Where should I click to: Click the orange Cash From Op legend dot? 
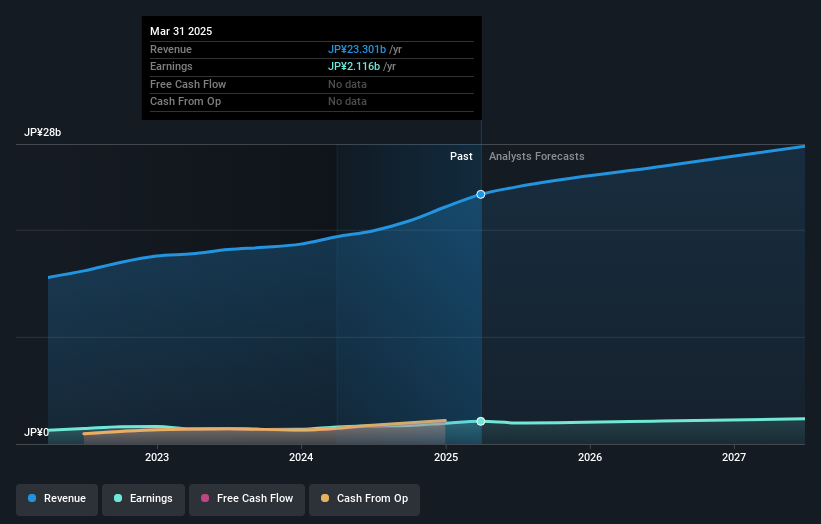coord(325,498)
